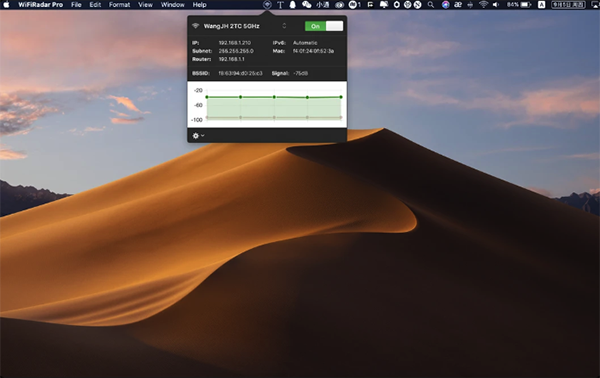This screenshot has height=378, width=600.
Task: Turn off Wi-Fi using the On switch
Action: [x=324, y=26]
